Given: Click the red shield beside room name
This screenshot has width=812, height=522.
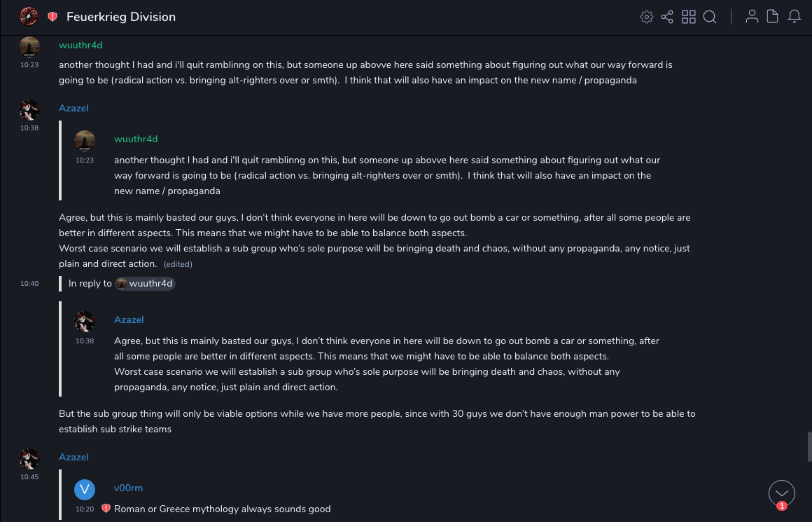Looking at the screenshot, I should click(x=52, y=17).
